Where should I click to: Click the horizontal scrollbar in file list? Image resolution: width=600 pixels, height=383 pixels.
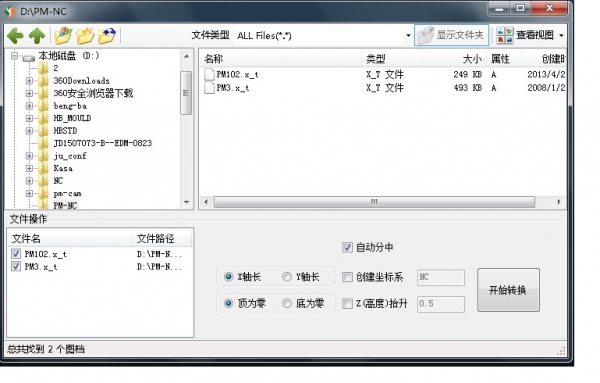point(374,202)
